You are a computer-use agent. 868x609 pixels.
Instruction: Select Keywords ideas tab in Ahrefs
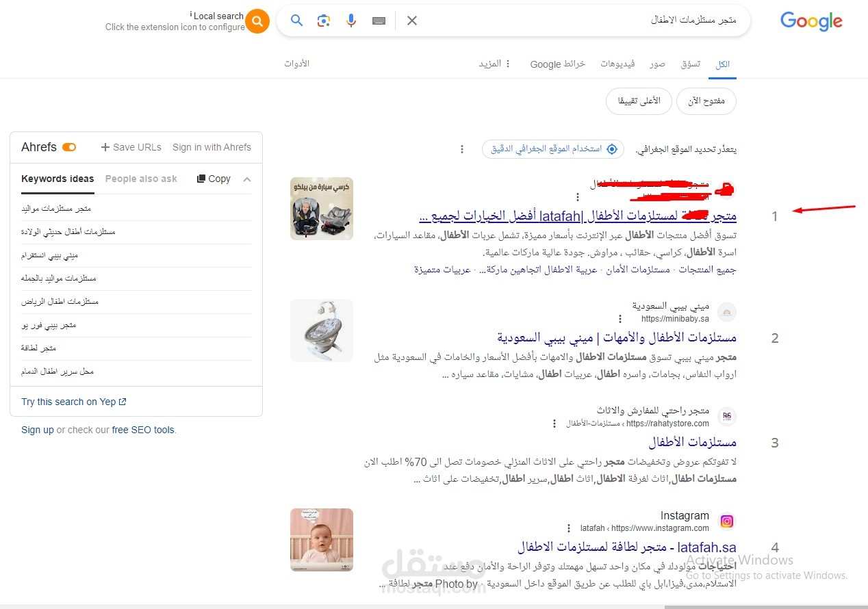click(58, 179)
